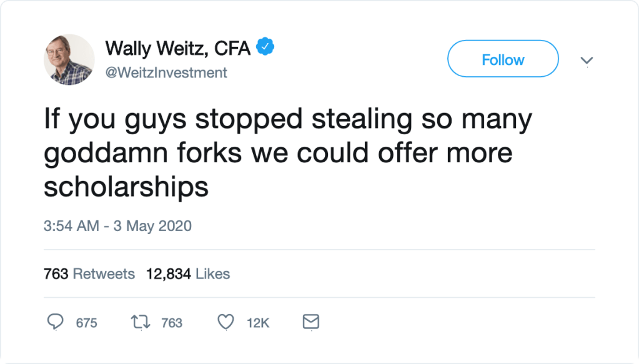Click the 763 count beside retweet icon

[172, 323]
